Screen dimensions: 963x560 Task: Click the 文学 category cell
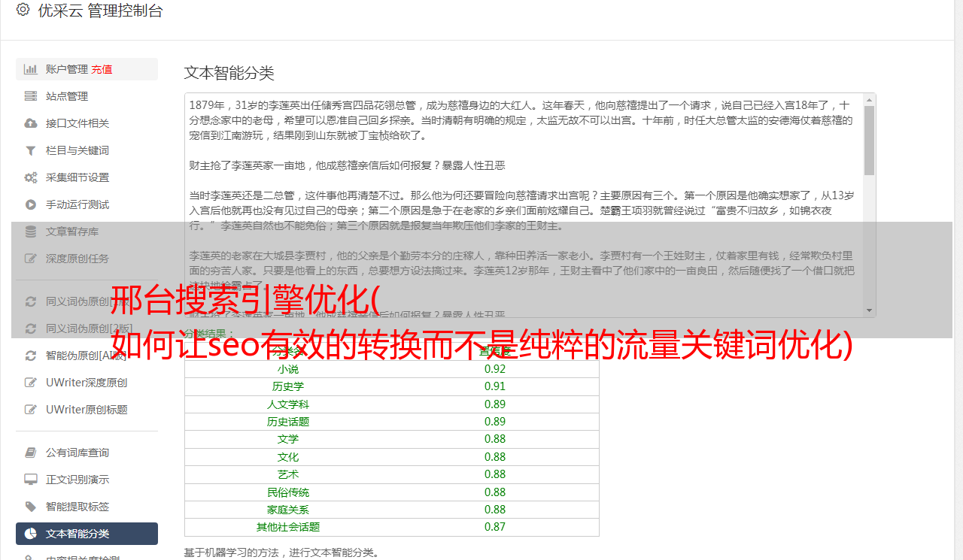[288, 439]
